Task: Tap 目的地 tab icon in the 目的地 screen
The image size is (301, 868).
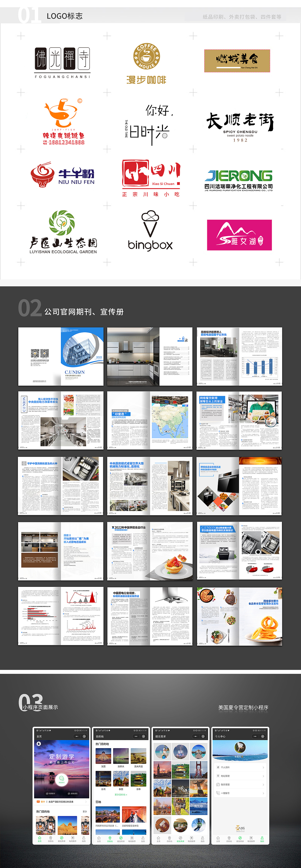Action: (110, 838)
